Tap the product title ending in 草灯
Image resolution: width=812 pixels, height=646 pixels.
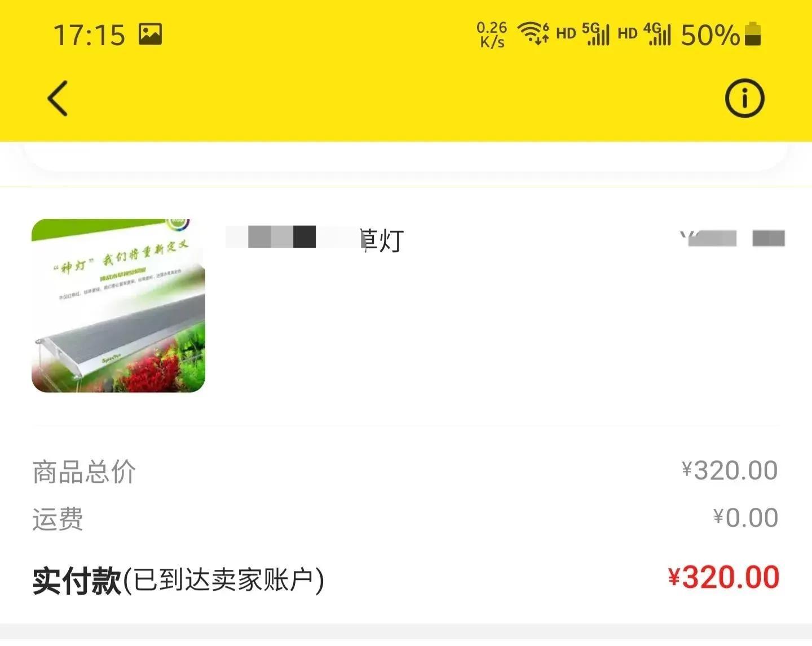(x=315, y=239)
